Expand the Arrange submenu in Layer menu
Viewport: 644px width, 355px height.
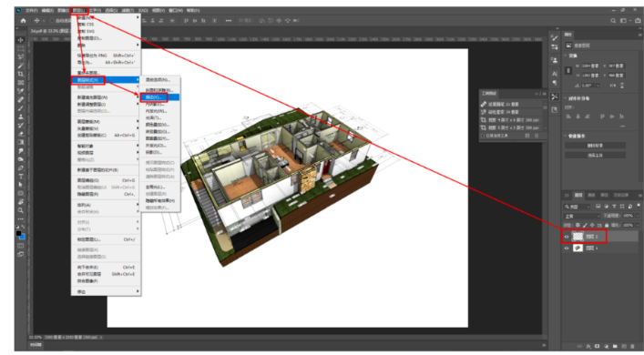(x=107, y=205)
